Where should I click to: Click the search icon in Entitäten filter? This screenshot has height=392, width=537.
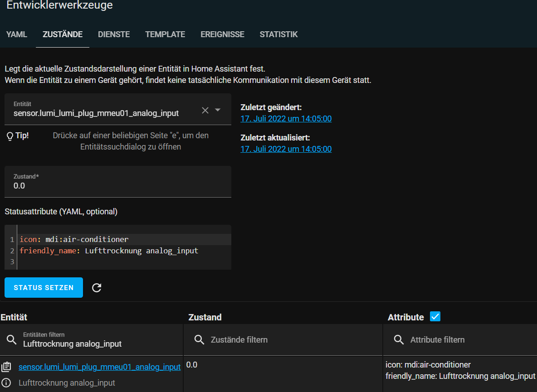(x=11, y=339)
